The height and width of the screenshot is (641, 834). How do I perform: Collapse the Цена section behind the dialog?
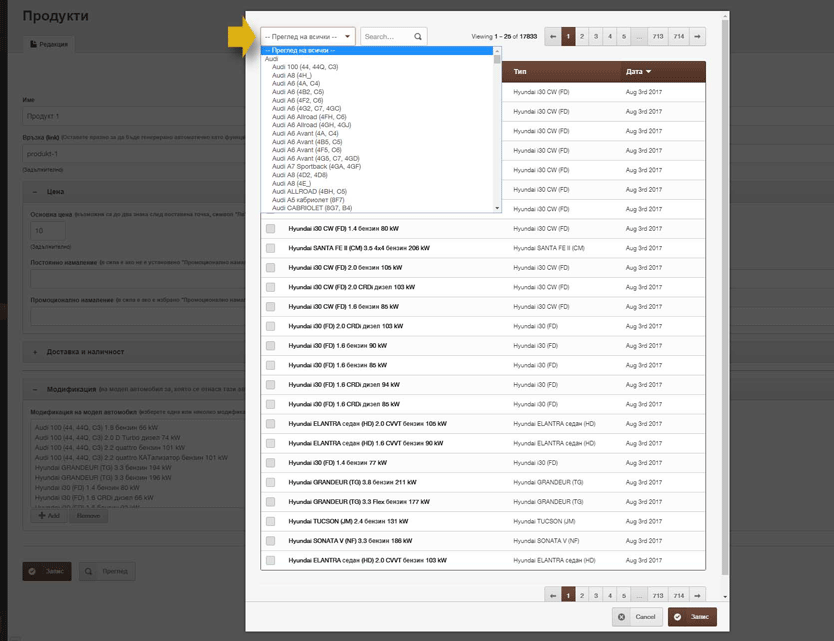tap(35, 192)
